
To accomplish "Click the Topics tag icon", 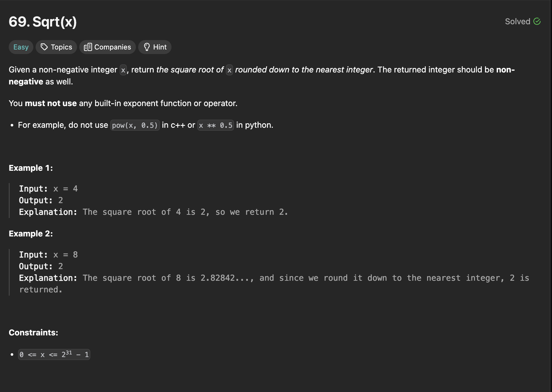I will 44,47.
